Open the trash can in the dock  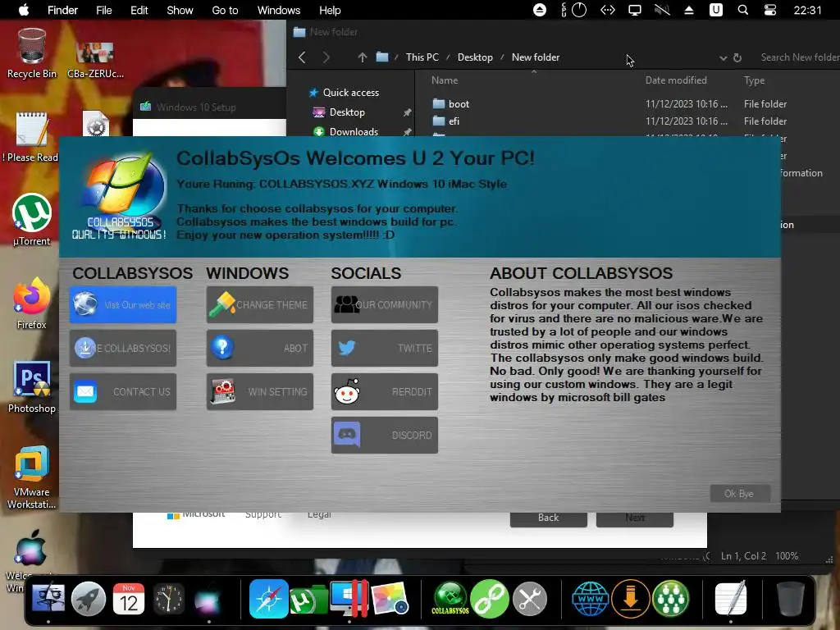[790, 598]
